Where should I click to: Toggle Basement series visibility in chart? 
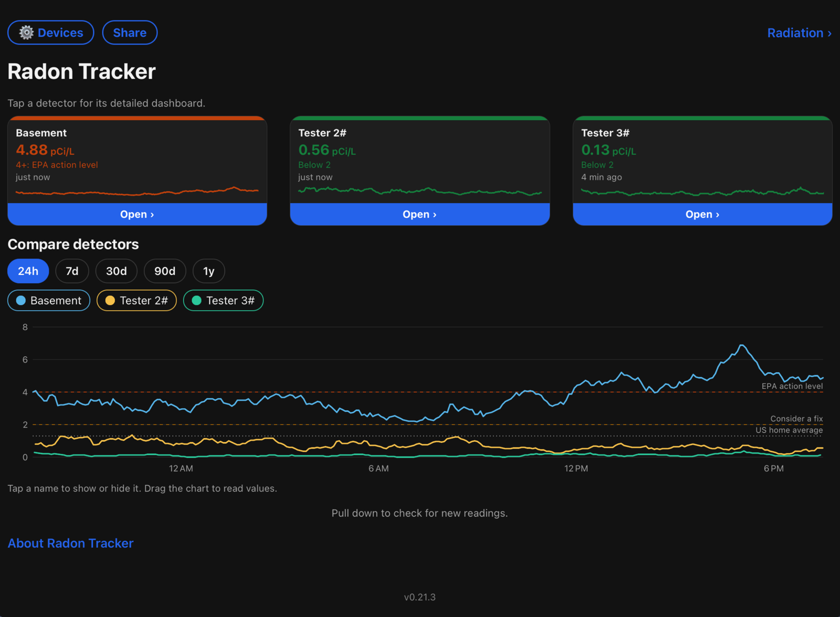click(49, 301)
